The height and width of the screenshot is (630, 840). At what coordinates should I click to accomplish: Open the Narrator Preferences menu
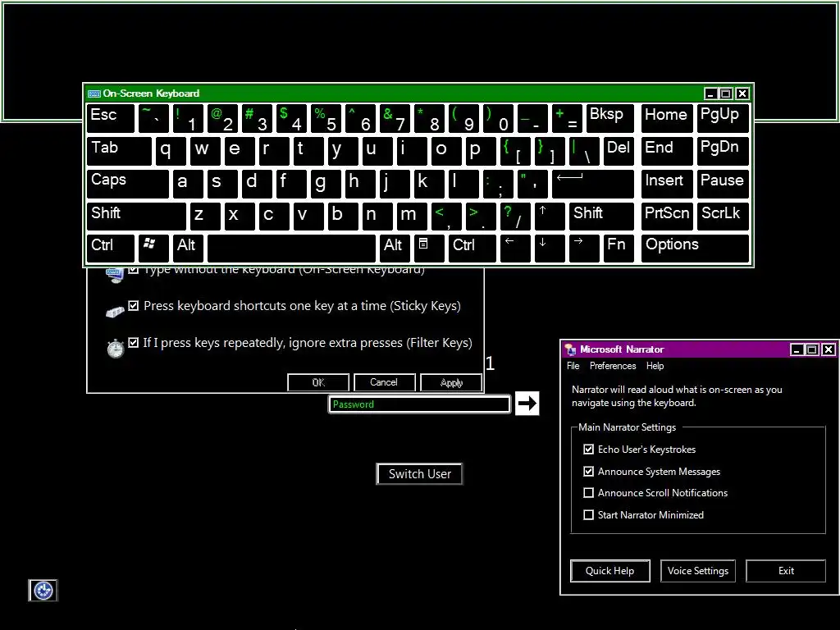pyautogui.click(x=612, y=366)
